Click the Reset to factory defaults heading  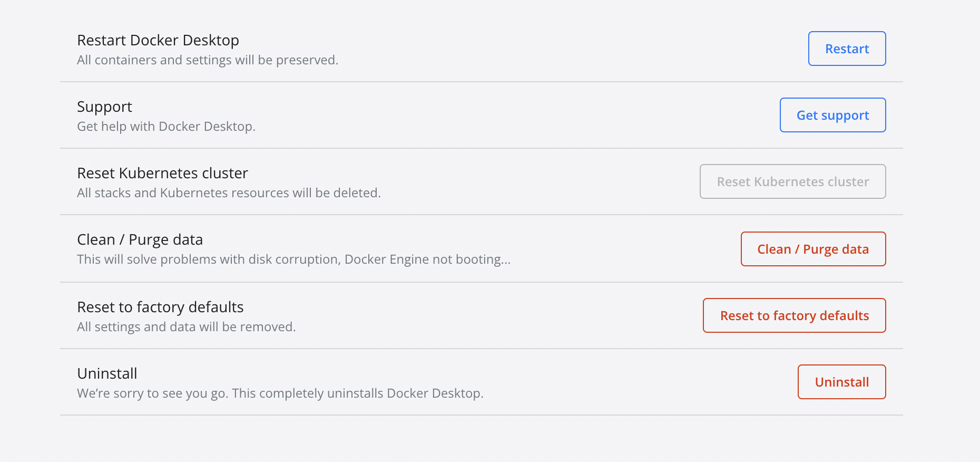(x=160, y=307)
